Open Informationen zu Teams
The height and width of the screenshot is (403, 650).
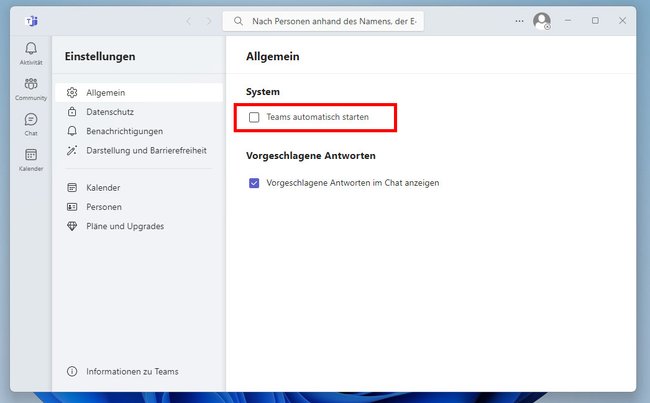[x=139, y=371]
